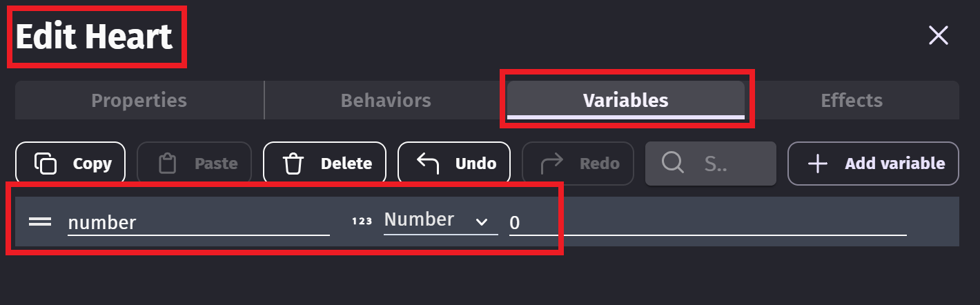This screenshot has height=305, width=980.
Task: Close the Edit Heart dialog
Action: point(938,35)
